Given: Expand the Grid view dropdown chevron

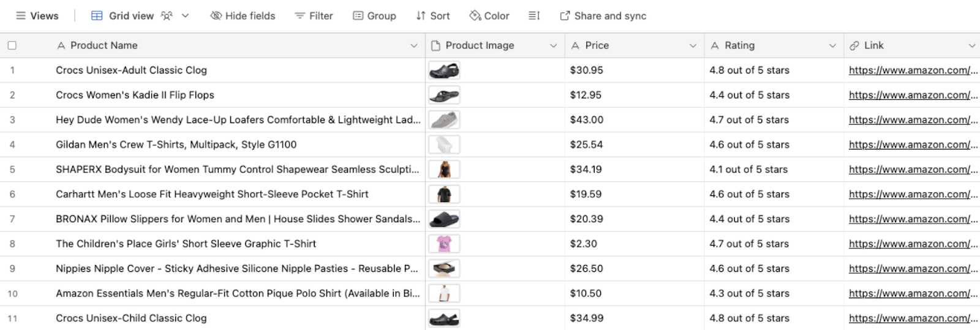Looking at the screenshot, I should click(185, 16).
